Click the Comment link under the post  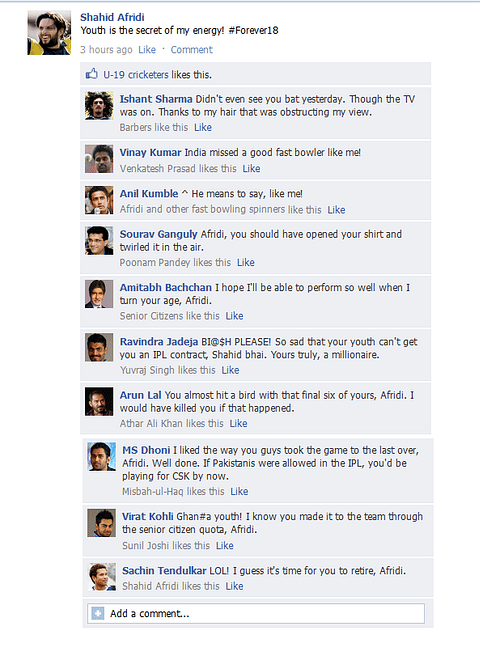tap(191, 50)
